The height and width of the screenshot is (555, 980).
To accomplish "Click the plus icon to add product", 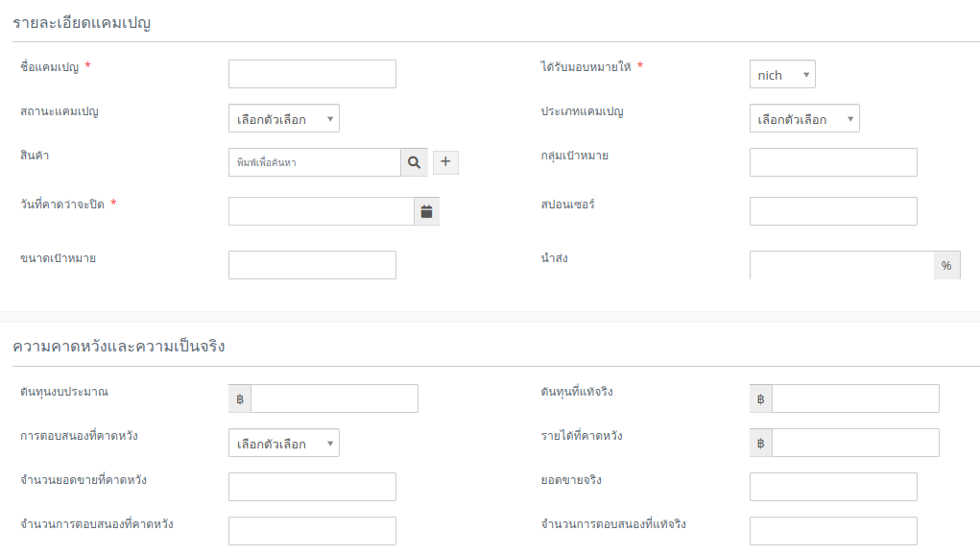I will coord(445,162).
